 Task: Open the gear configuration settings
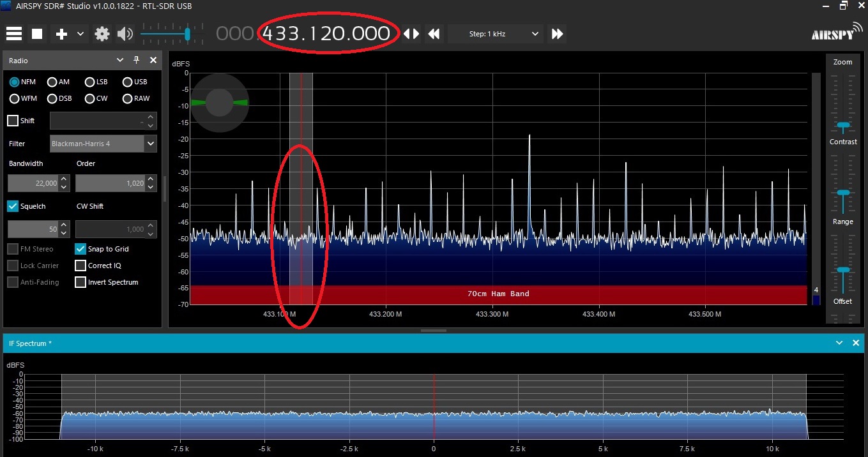click(x=102, y=34)
